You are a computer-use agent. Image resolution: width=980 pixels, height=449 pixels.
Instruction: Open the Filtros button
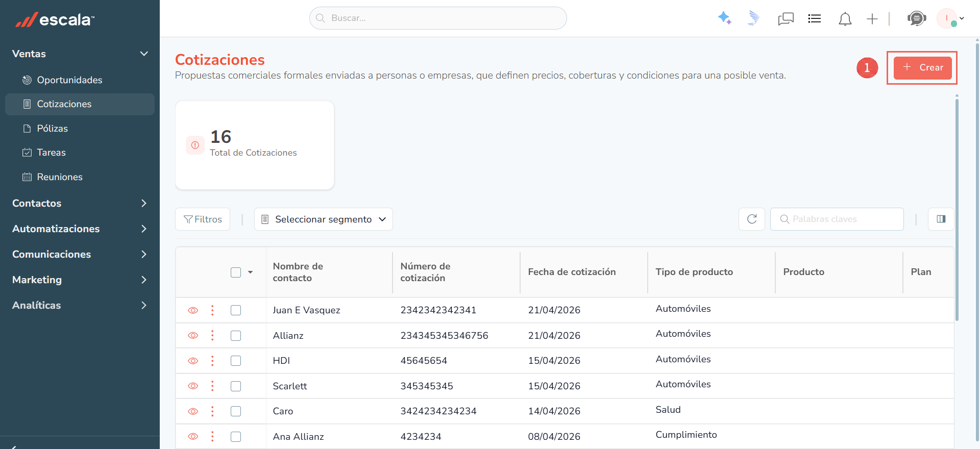pyautogui.click(x=203, y=219)
